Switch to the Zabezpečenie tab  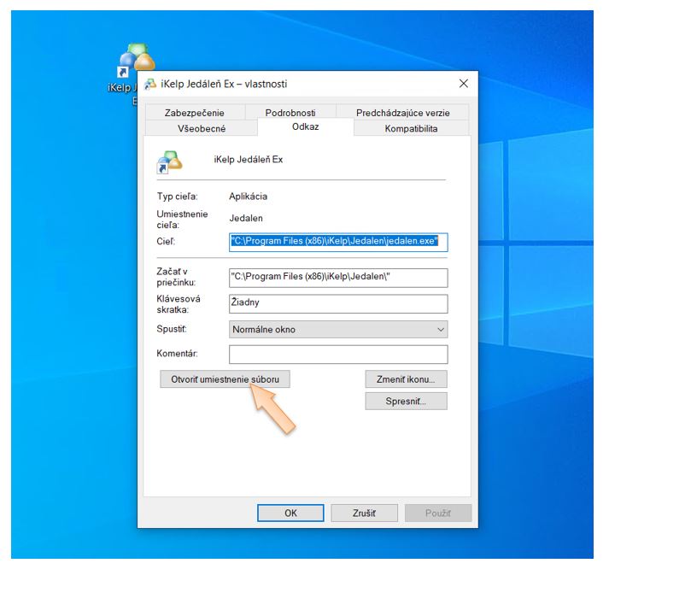(x=195, y=113)
